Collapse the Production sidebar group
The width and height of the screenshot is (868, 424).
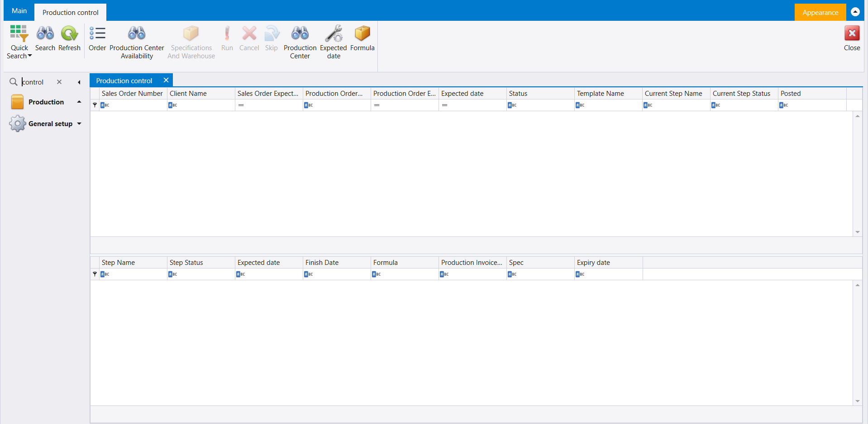pyautogui.click(x=79, y=102)
